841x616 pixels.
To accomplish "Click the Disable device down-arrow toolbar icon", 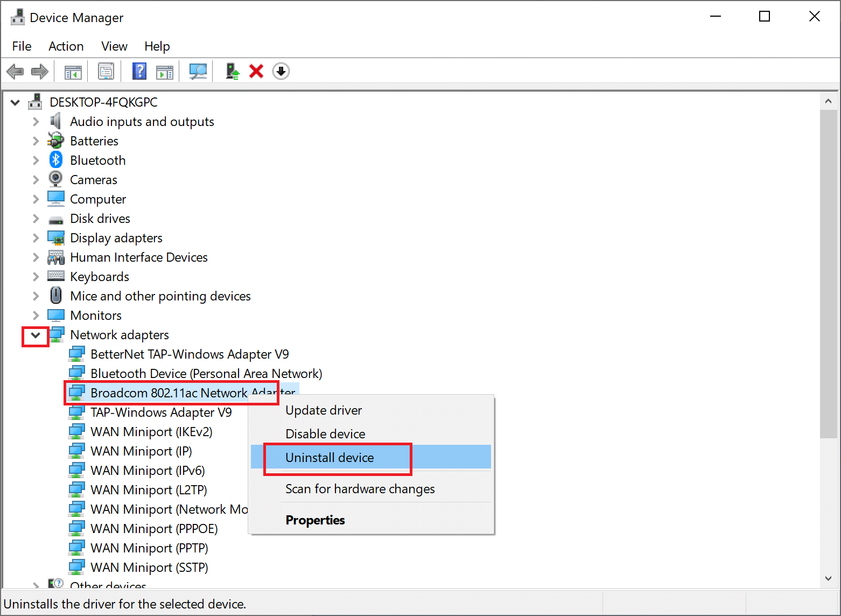I will [281, 71].
